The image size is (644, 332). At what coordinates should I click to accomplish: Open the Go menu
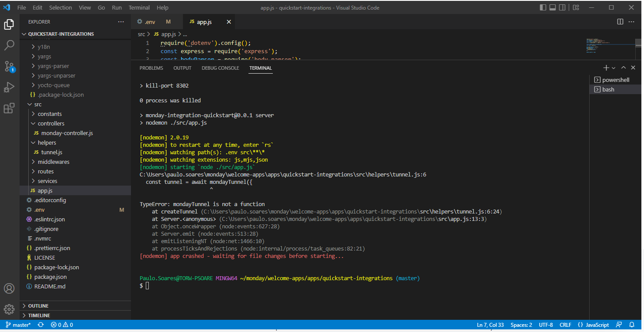click(101, 7)
